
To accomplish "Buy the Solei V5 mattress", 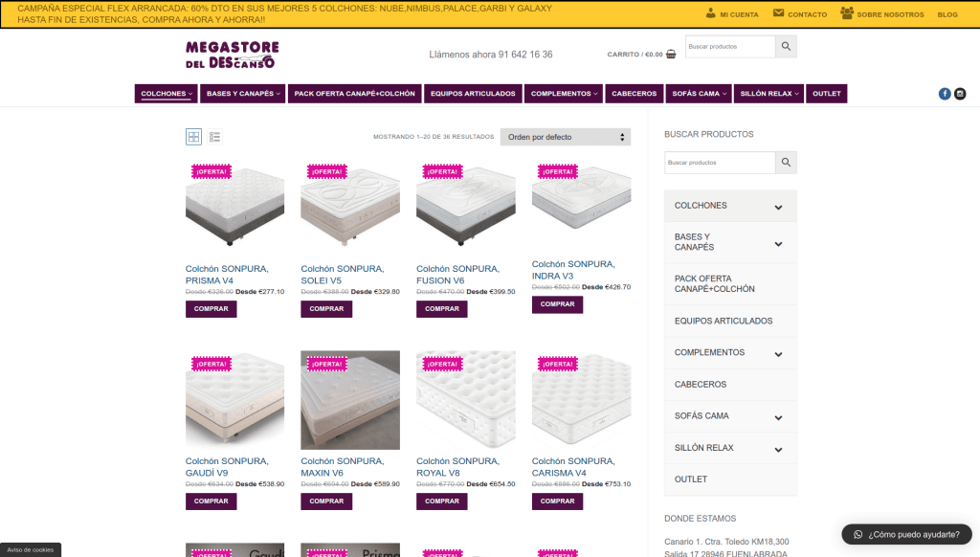I will click(326, 309).
